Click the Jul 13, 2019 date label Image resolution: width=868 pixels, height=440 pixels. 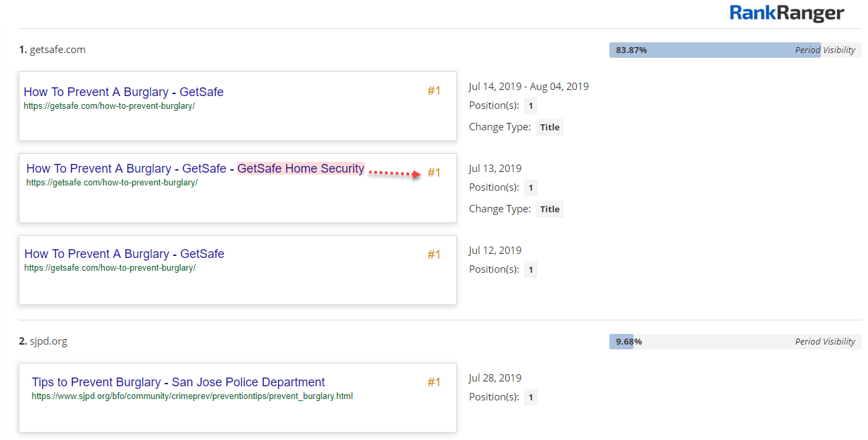pyautogui.click(x=495, y=168)
